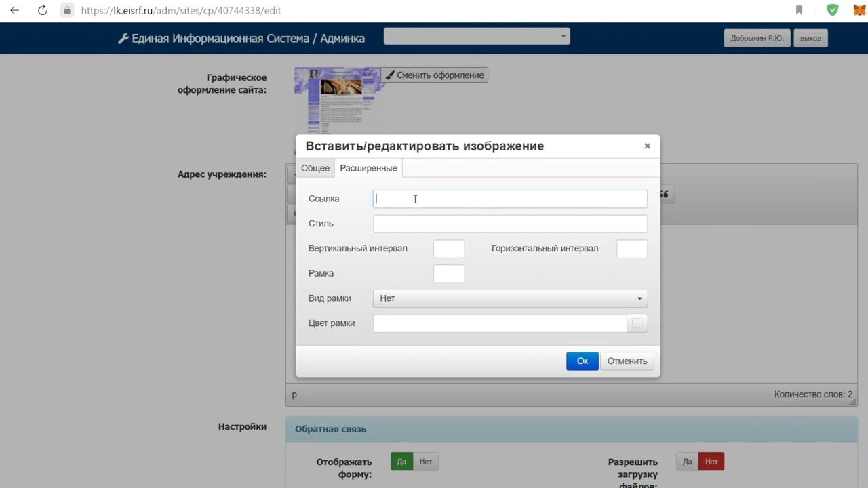Open green shield extension icon
The height and width of the screenshot is (488, 868).
click(x=832, y=10)
